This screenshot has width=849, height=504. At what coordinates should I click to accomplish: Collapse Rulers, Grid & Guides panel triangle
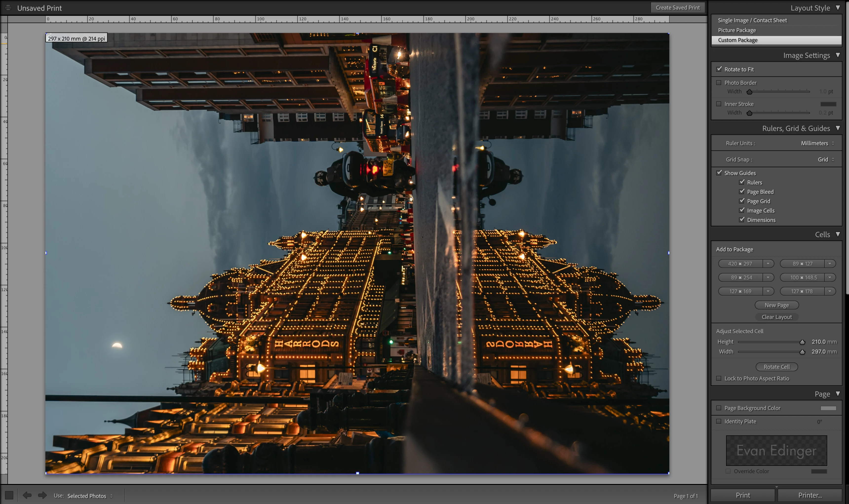[838, 128]
